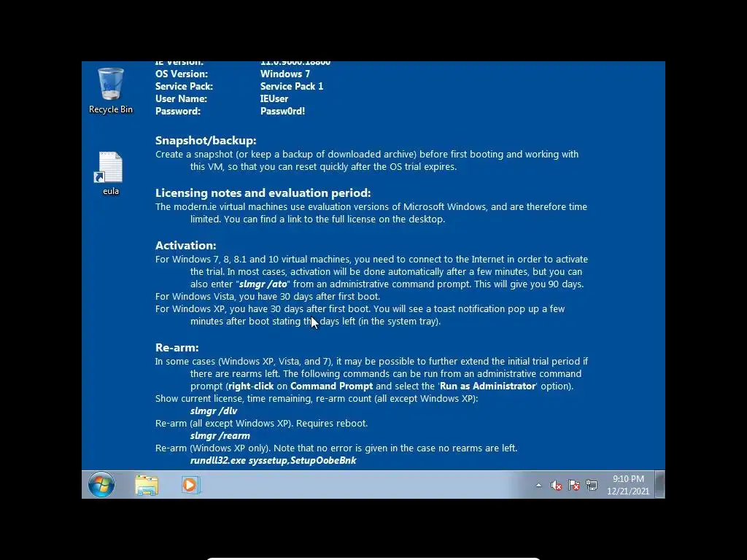Open the Windows Start menu orb
This screenshot has height=560, width=747.
pyautogui.click(x=101, y=485)
